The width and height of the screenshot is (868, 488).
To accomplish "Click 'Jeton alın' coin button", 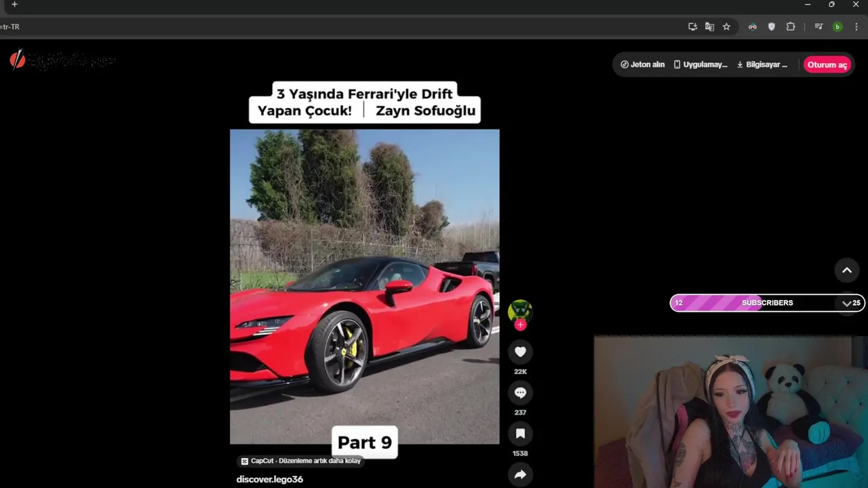I will pos(642,64).
